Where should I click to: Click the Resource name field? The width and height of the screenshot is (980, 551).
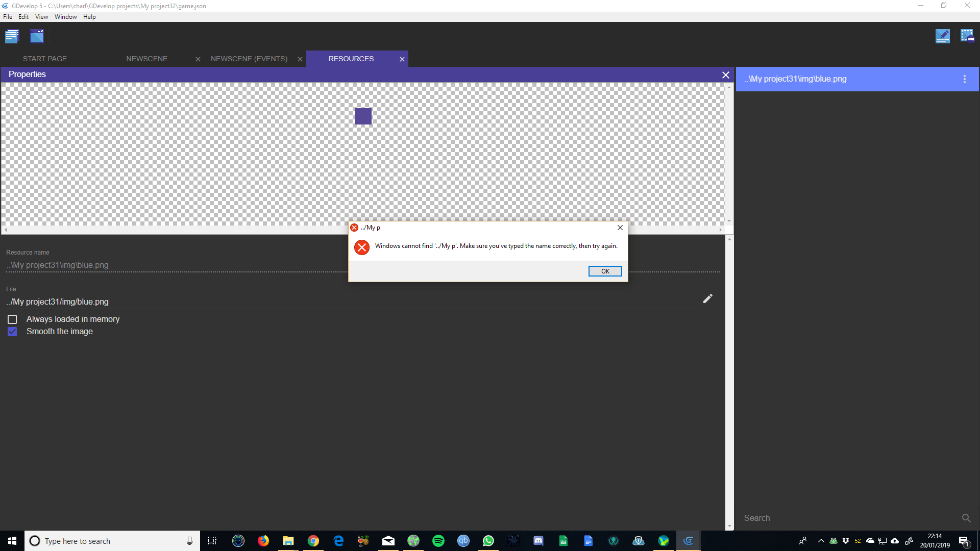pos(363,265)
